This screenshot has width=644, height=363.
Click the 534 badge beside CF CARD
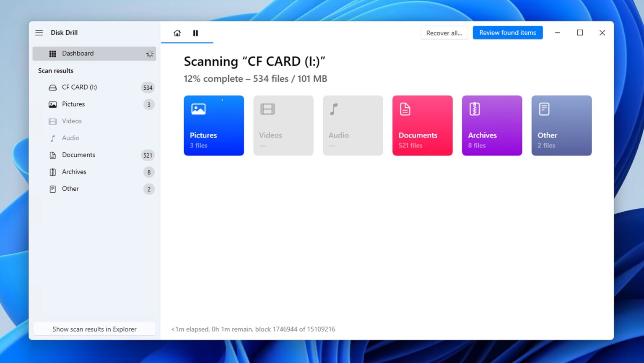coord(148,88)
